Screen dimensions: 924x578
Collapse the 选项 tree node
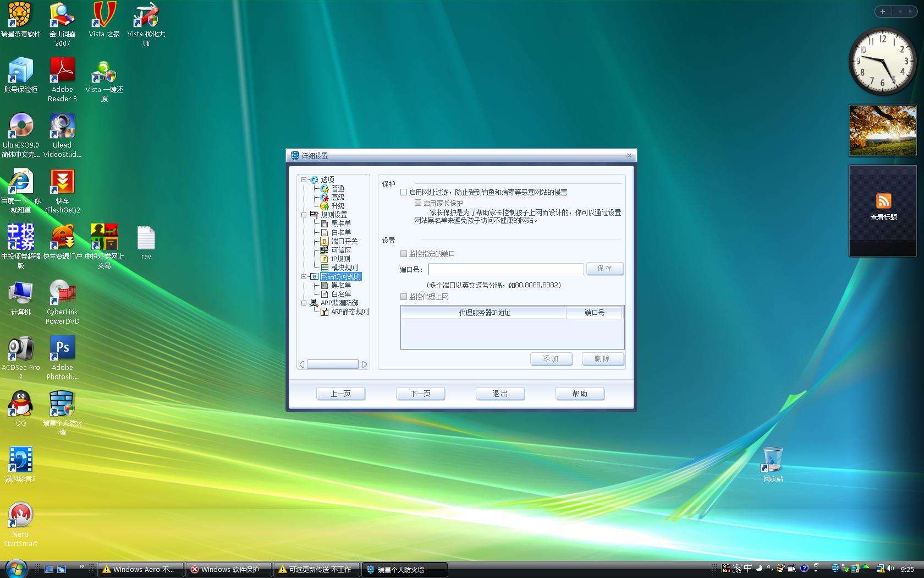304,179
